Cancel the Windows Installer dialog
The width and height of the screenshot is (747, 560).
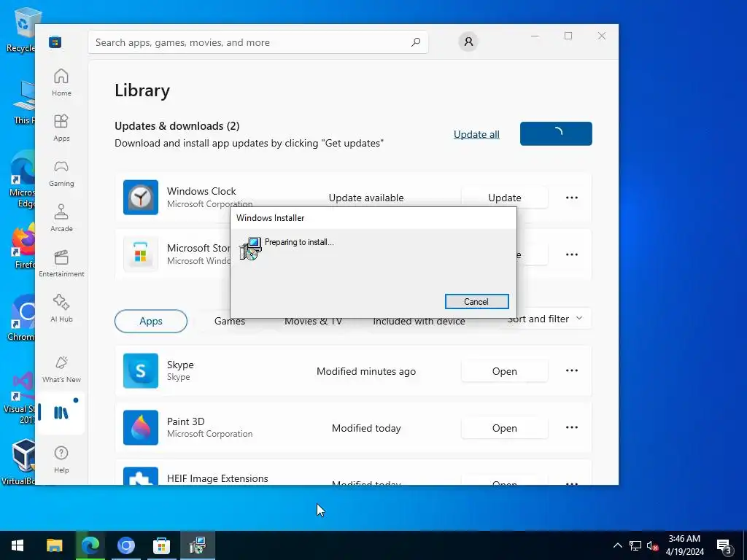tap(477, 301)
